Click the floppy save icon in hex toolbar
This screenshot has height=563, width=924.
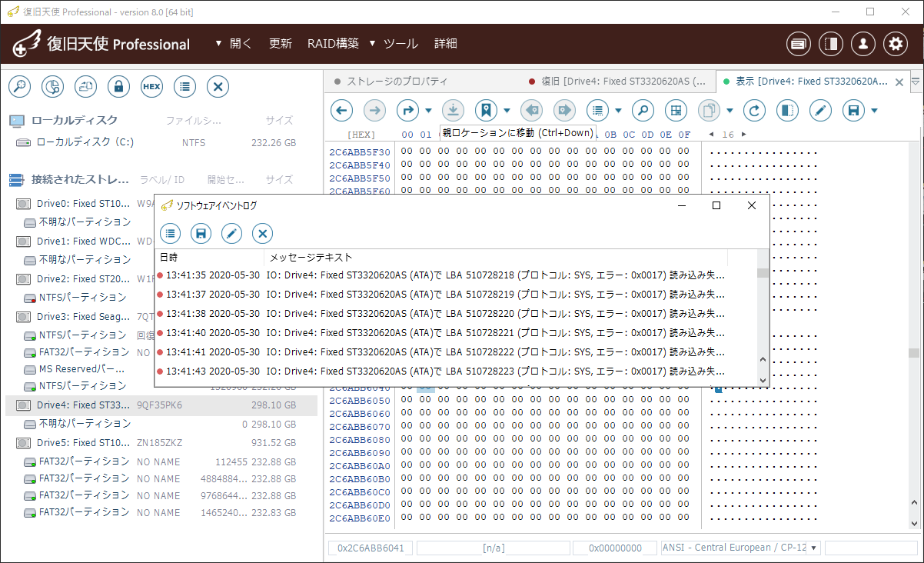tap(853, 111)
